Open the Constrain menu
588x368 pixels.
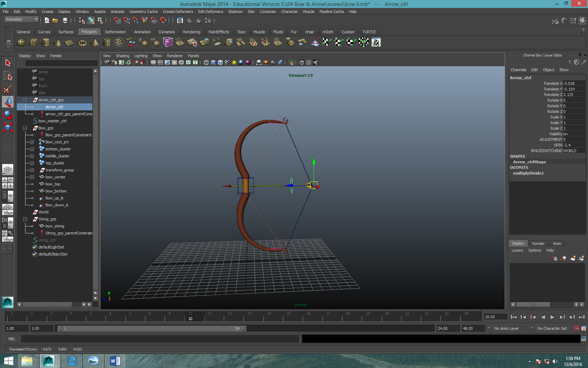click(268, 11)
